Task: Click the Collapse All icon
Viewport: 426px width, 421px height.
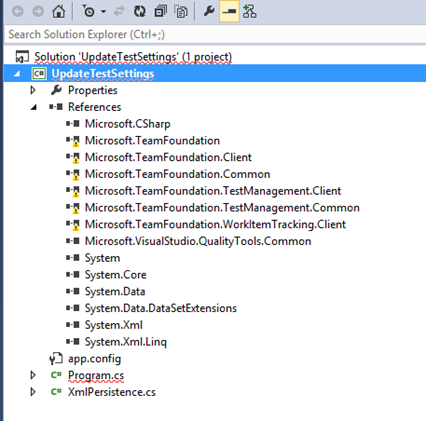Action: (161, 11)
